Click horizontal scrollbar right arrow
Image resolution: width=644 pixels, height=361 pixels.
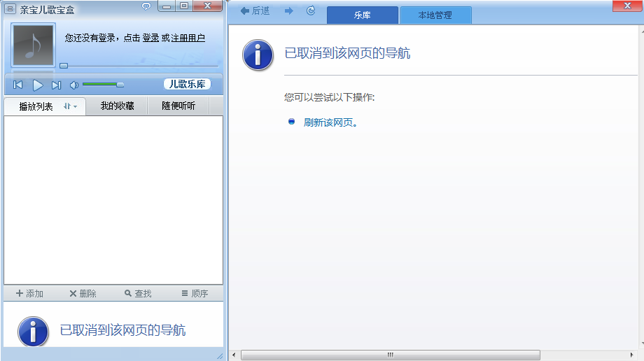coord(631,355)
